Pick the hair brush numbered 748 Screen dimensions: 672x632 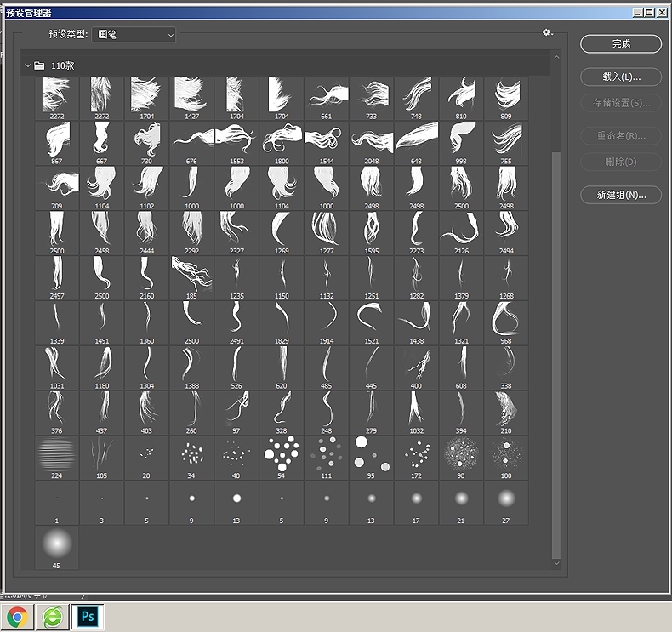coord(416,98)
